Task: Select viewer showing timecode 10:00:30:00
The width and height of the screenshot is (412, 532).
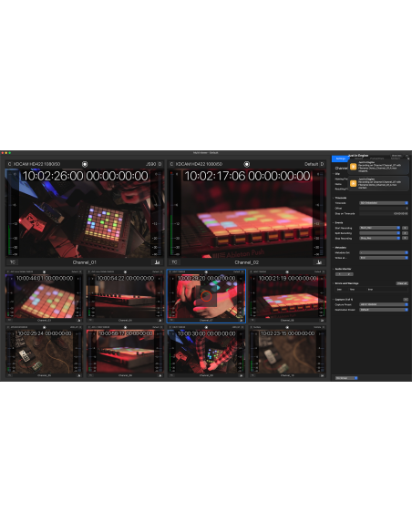Action: click(x=206, y=352)
